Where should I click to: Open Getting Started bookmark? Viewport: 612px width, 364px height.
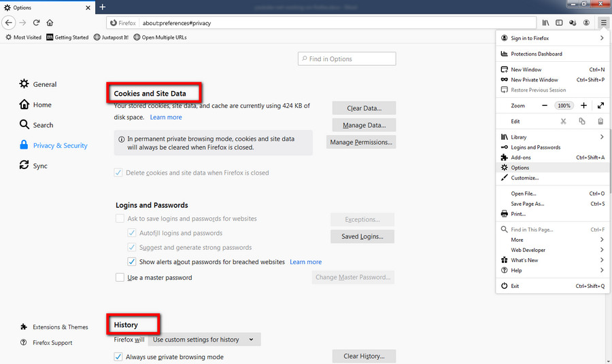[x=67, y=37]
